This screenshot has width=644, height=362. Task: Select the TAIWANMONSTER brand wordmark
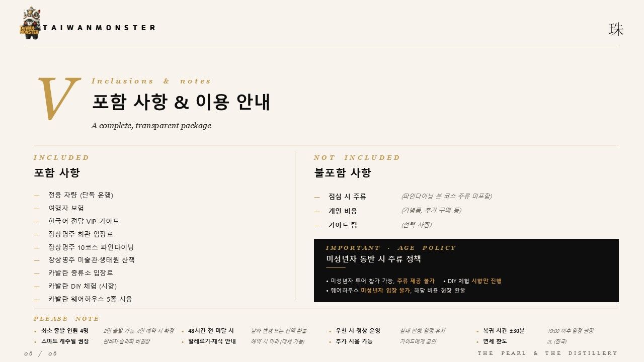99,28
